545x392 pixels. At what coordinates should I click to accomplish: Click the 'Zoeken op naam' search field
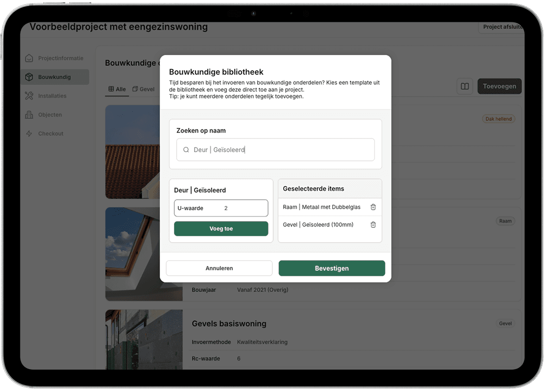tap(275, 149)
